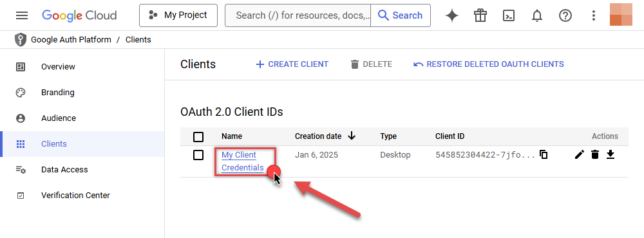Image resolution: width=644 pixels, height=238 pixels.
Task: Go to Google Auth Platform breadcrumb
Action: pos(71,40)
